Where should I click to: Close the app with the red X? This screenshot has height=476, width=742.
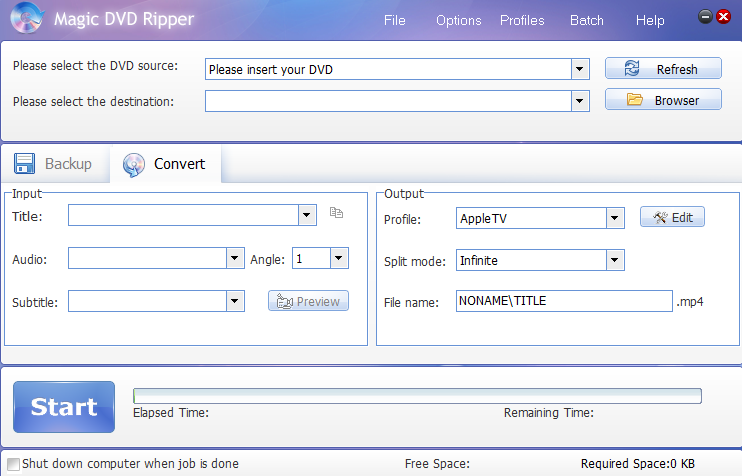(x=724, y=17)
